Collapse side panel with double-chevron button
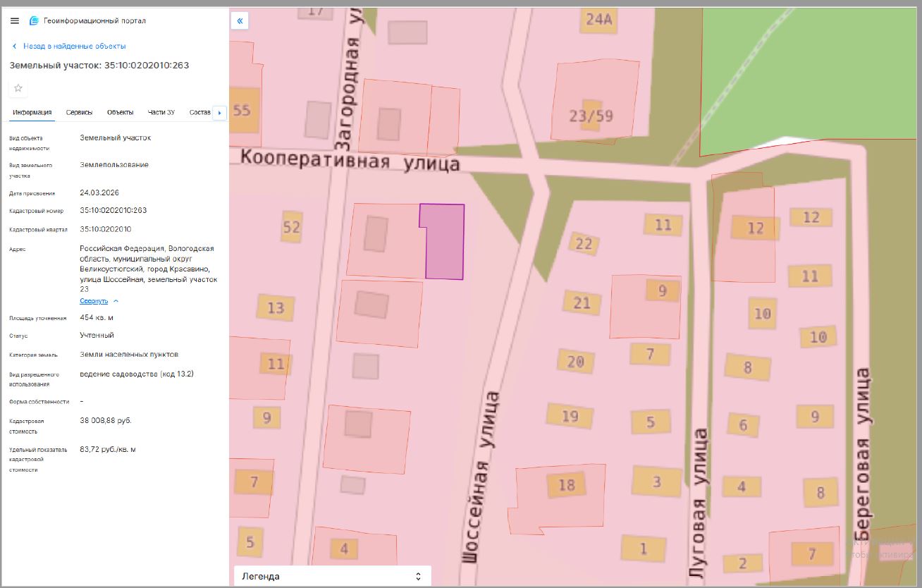The height and width of the screenshot is (588, 922). (240, 21)
